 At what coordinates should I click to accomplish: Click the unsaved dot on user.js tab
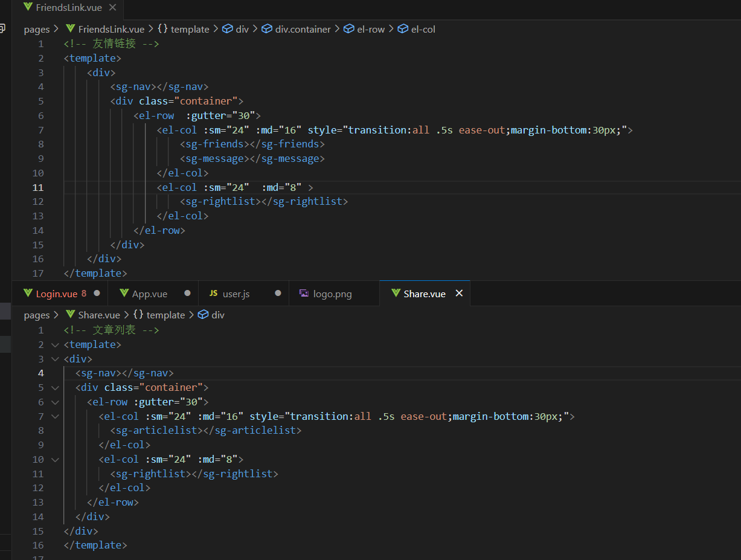tap(278, 294)
